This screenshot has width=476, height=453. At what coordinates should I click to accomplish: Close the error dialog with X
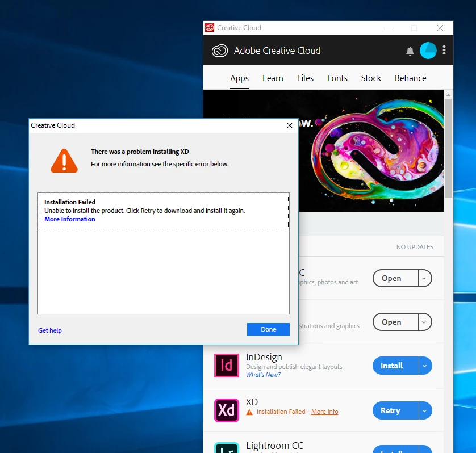coord(290,125)
